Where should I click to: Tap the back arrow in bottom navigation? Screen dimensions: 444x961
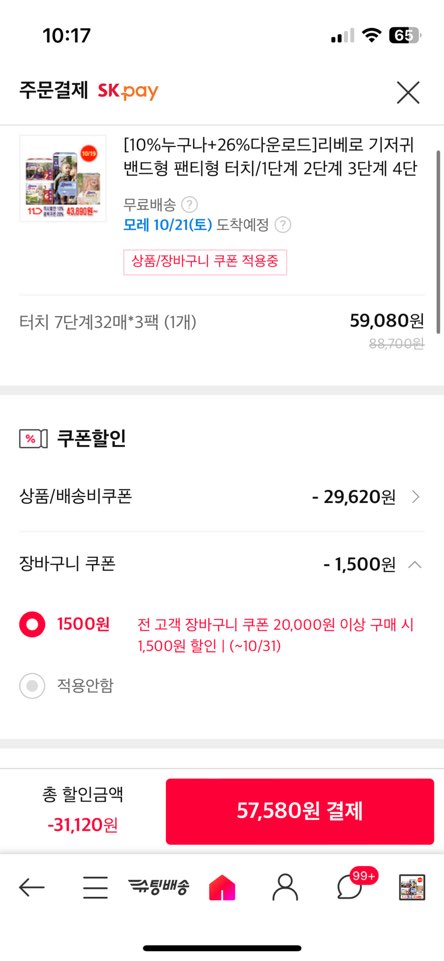pos(32,887)
